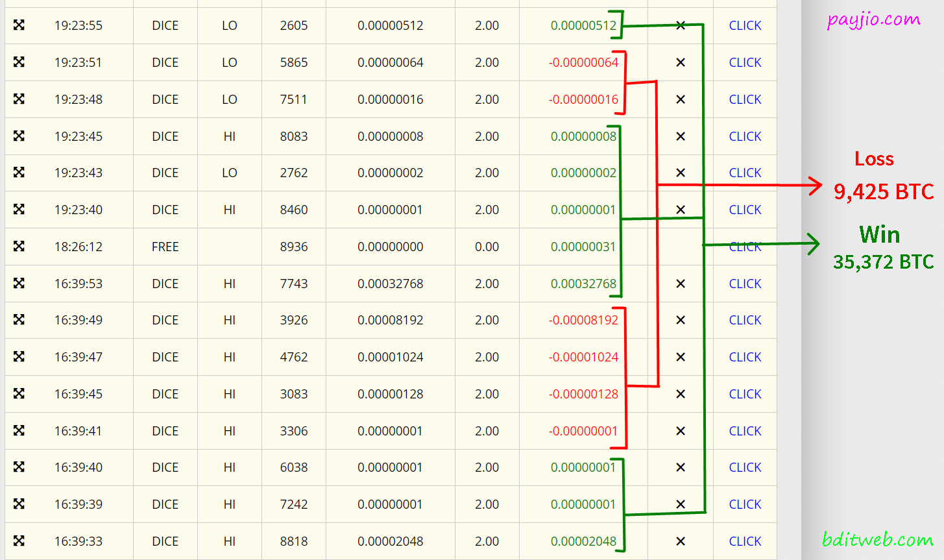
Task: Expand details for the 19:23:55 DICE bet
Action: [x=19, y=25]
